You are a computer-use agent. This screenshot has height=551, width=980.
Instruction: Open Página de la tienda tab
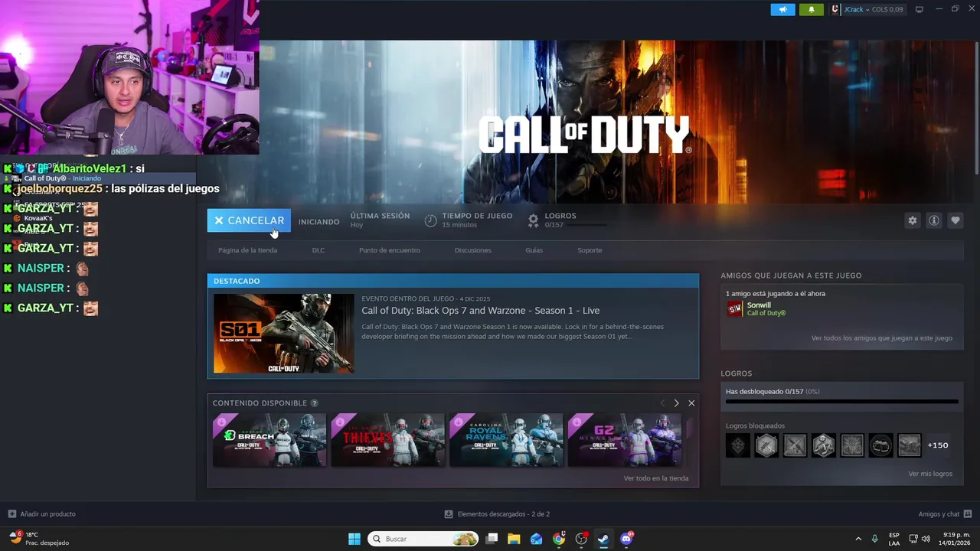(x=247, y=250)
